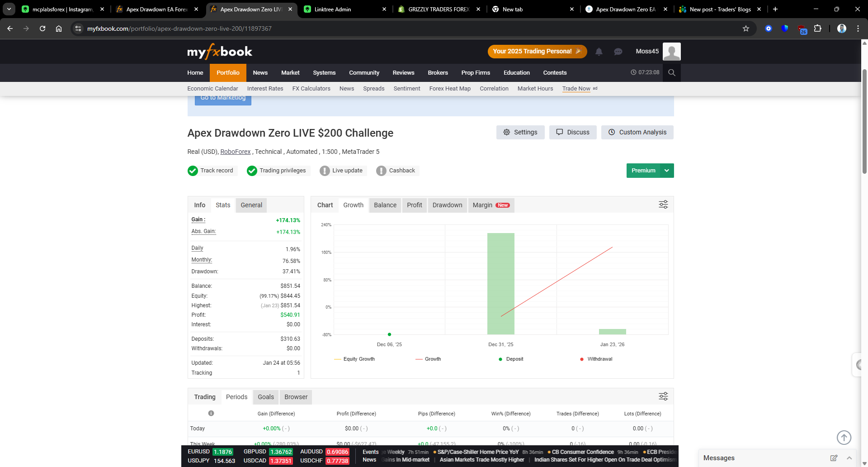
Task: Switch to the General tab
Action: coord(251,205)
